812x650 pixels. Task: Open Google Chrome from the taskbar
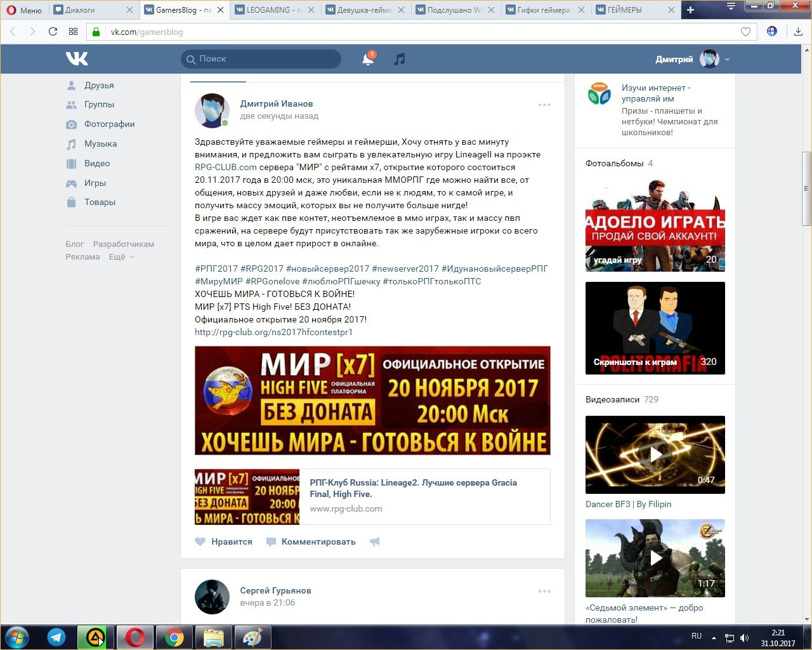tap(174, 637)
